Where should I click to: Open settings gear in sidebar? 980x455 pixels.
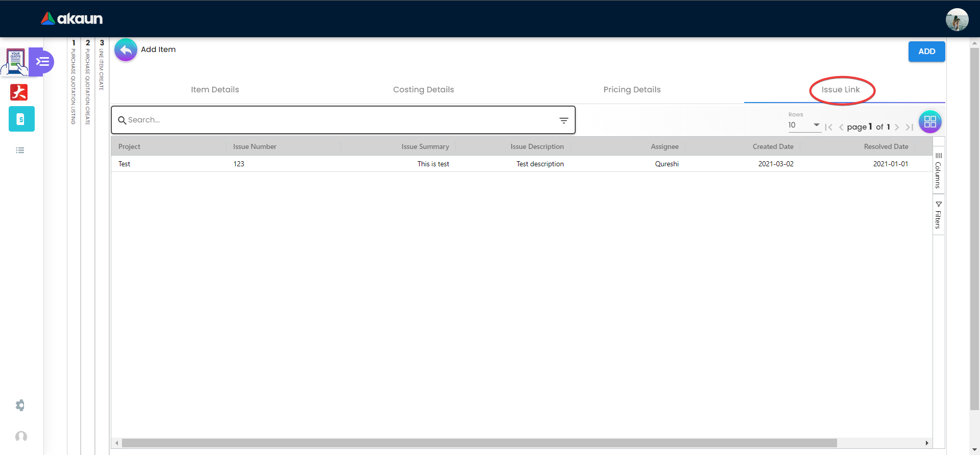point(20,406)
